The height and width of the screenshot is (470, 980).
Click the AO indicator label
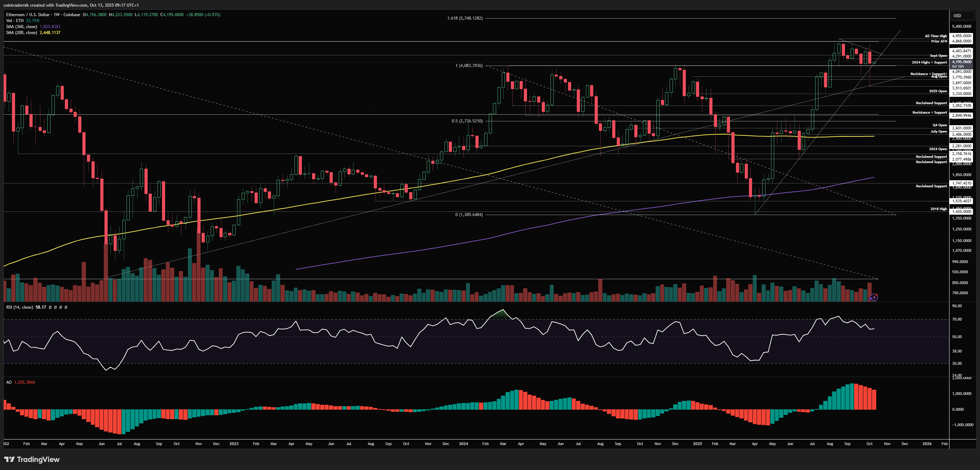pos(9,382)
